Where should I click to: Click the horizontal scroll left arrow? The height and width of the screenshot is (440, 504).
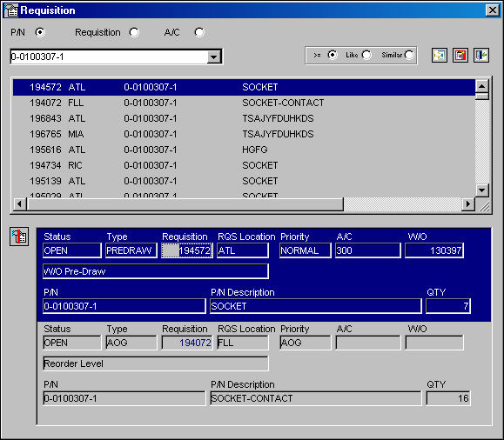click(x=20, y=204)
